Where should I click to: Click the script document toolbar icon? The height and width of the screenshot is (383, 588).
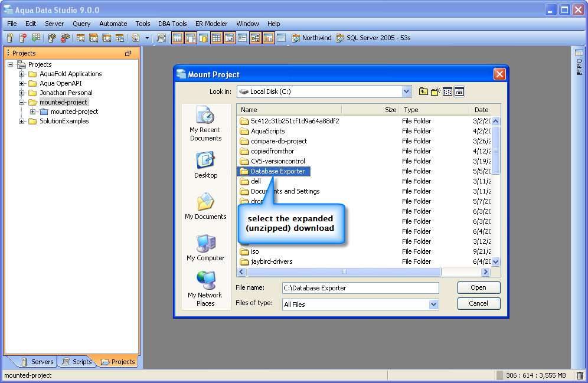click(136, 38)
